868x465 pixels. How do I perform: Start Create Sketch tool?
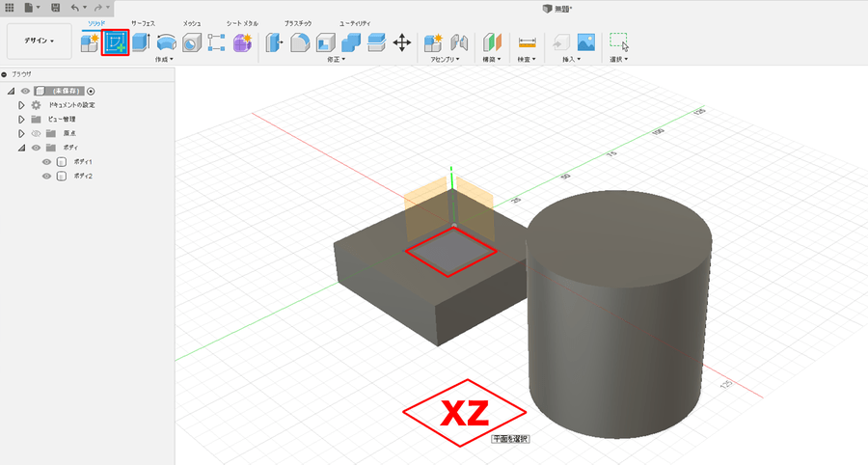point(116,42)
